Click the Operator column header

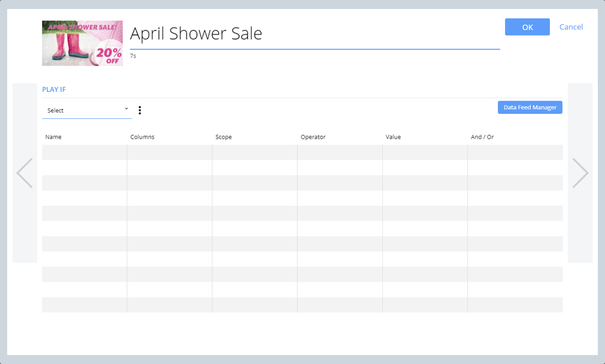point(313,137)
